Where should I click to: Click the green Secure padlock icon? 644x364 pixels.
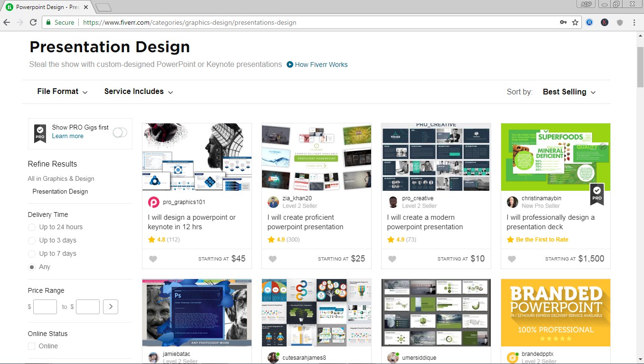click(x=48, y=22)
